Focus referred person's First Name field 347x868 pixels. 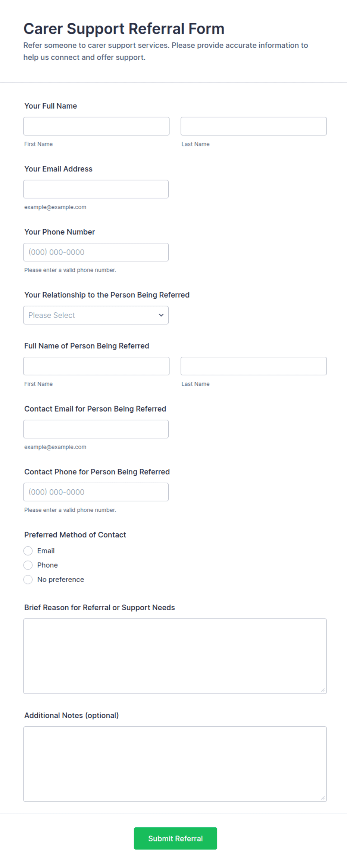(96, 366)
